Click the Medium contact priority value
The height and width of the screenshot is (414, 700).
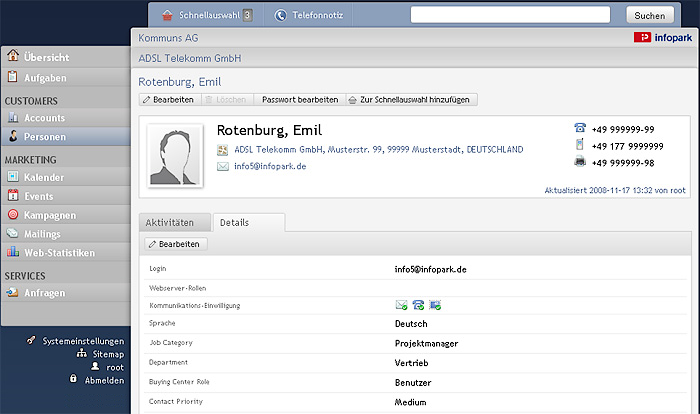click(410, 402)
